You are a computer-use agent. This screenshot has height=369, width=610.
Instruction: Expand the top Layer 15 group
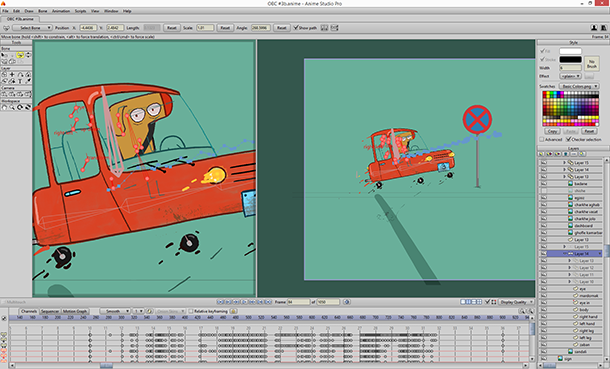coord(564,163)
